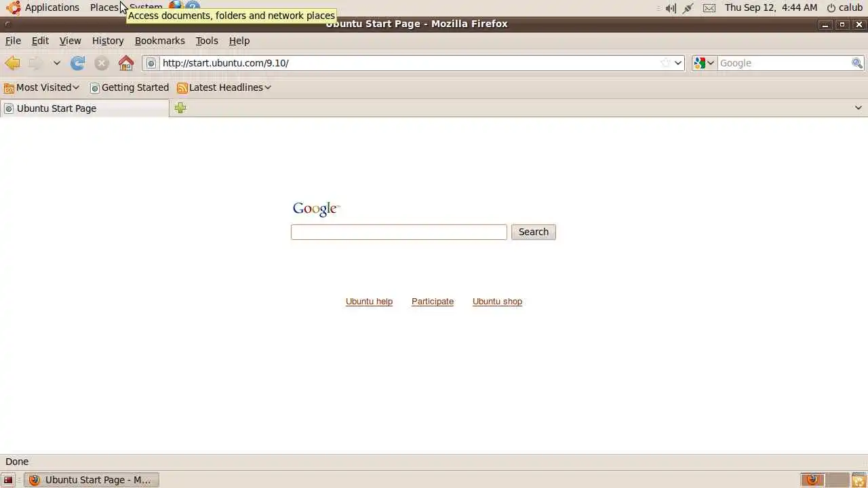
Task: Select the Ubuntu Start Page tab
Action: click(x=84, y=108)
